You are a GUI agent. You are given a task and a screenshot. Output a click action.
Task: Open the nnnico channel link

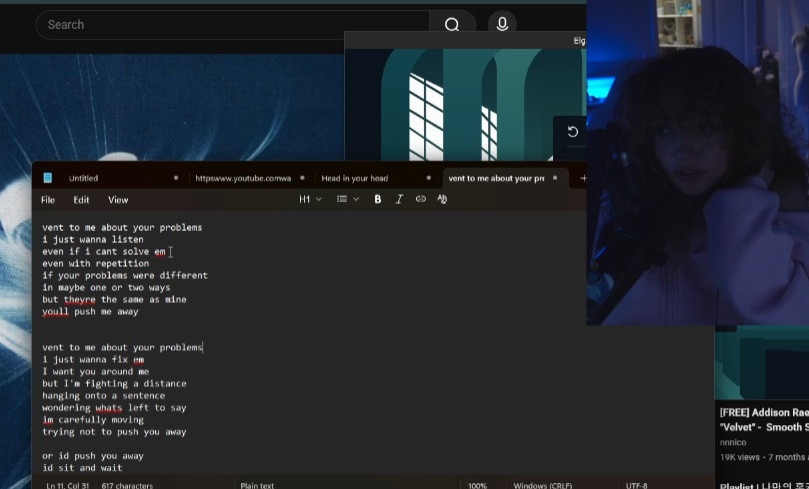point(733,442)
